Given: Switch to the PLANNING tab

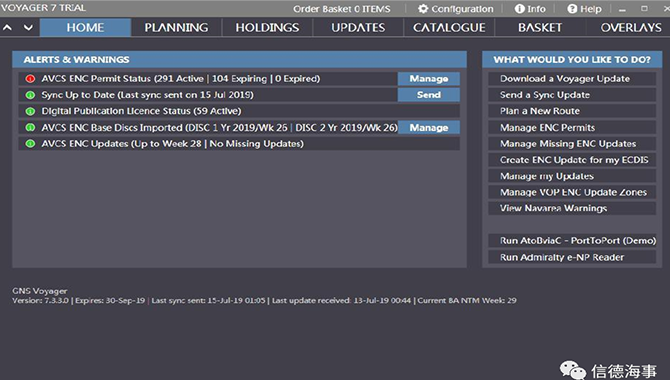Looking at the screenshot, I should point(176,28).
